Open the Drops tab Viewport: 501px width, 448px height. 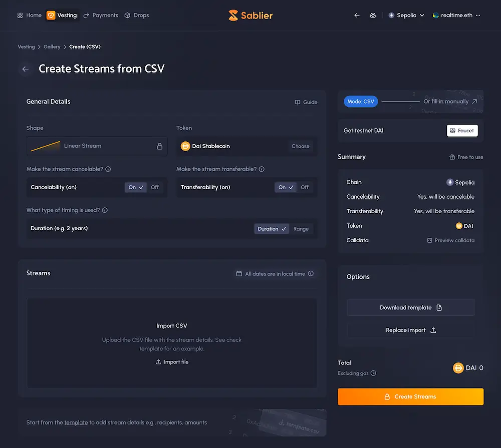[136, 15]
